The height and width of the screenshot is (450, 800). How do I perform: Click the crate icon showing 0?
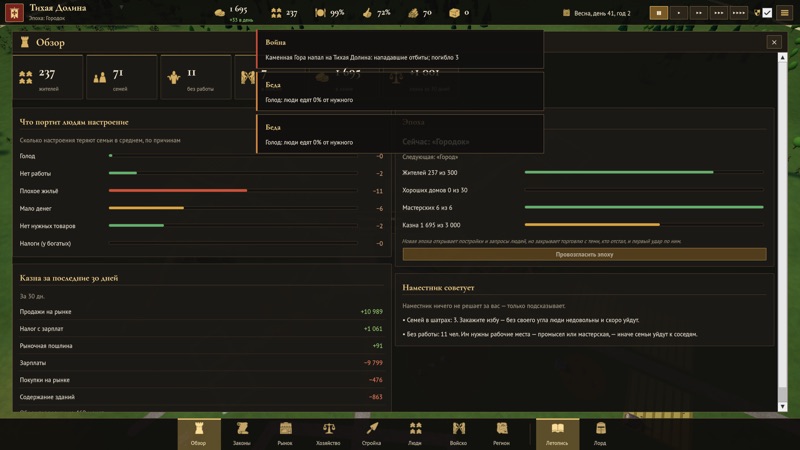tap(454, 13)
